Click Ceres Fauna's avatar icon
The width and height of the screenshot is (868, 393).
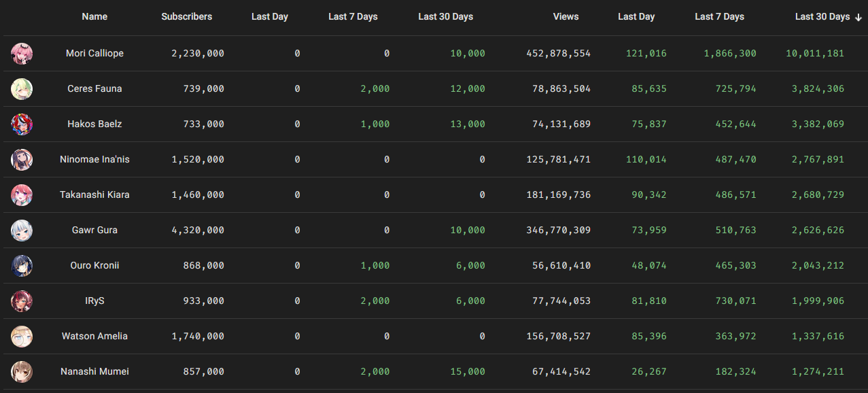22,89
